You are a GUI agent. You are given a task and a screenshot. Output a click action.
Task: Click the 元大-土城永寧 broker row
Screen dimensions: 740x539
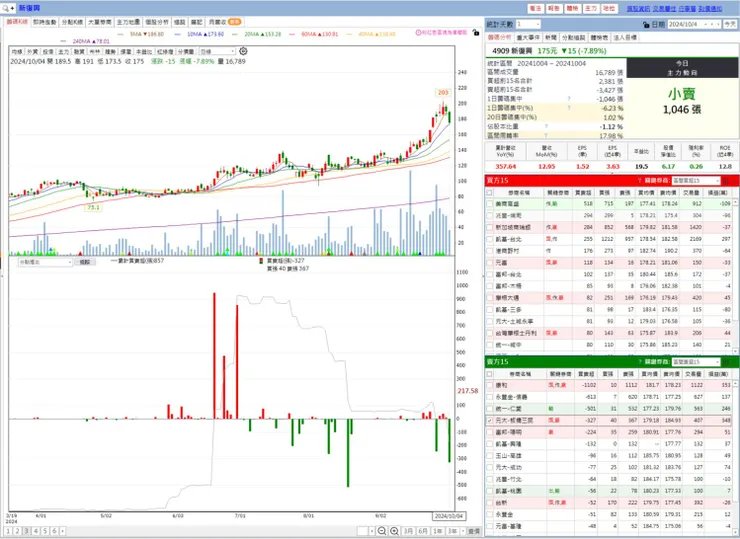click(x=609, y=321)
